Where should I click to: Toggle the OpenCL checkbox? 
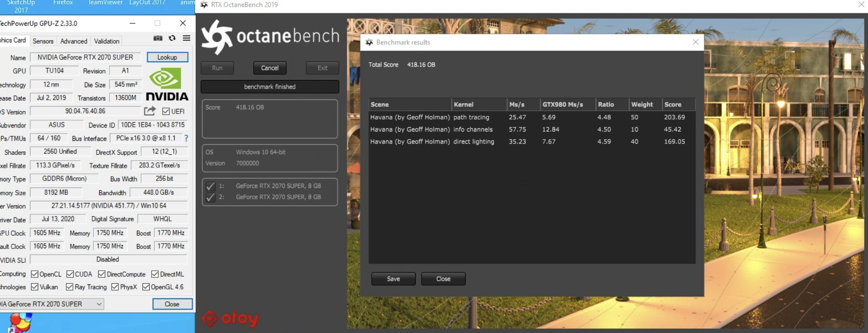[35, 274]
